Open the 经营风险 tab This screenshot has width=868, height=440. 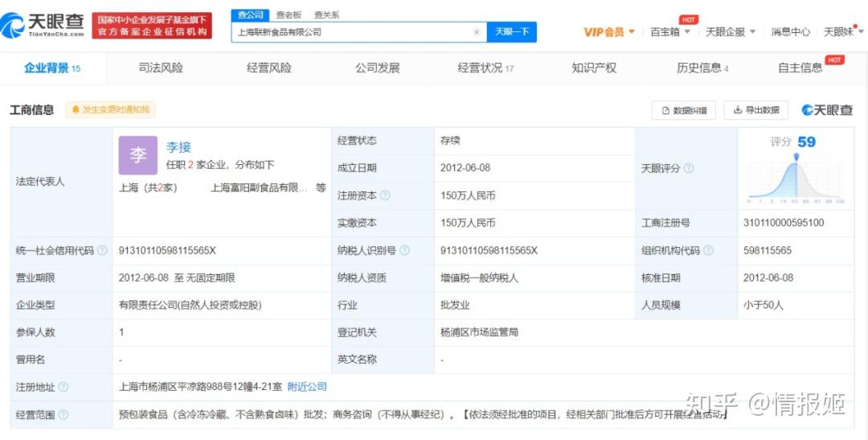pyautogui.click(x=269, y=68)
